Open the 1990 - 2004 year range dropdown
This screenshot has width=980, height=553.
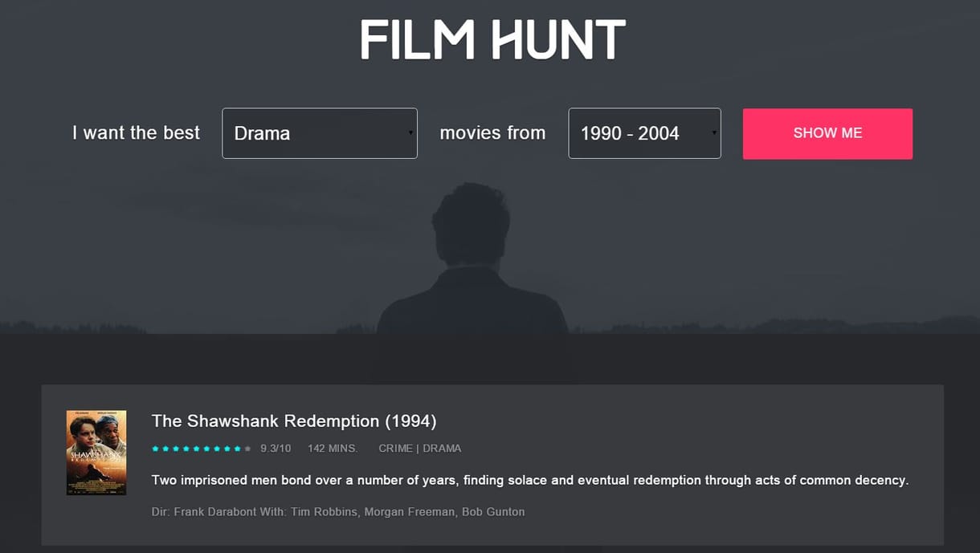tap(644, 133)
